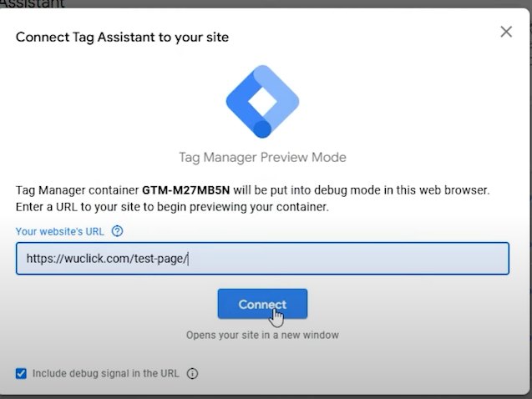Viewport: 532px width, 399px height.
Task: Click 'Connect Tag Assistant to your site' title
Action: tap(122, 38)
